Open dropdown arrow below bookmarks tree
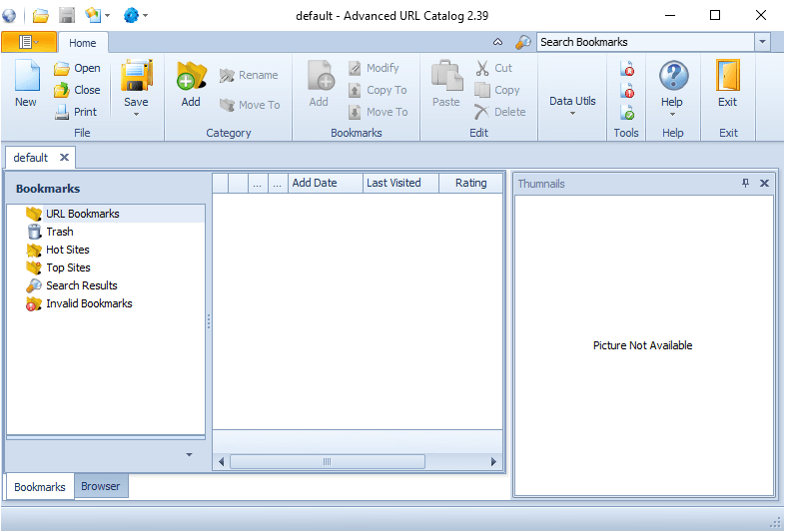This screenshot has height=532, width=785. pos(189,455)
